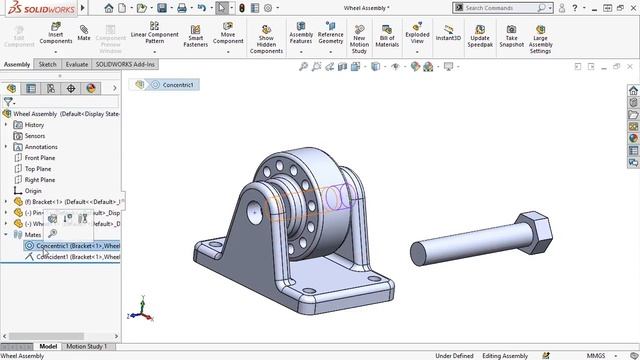Select the Model tab at bottom
This screenshot has width=640, height=360.
point(48,347)
